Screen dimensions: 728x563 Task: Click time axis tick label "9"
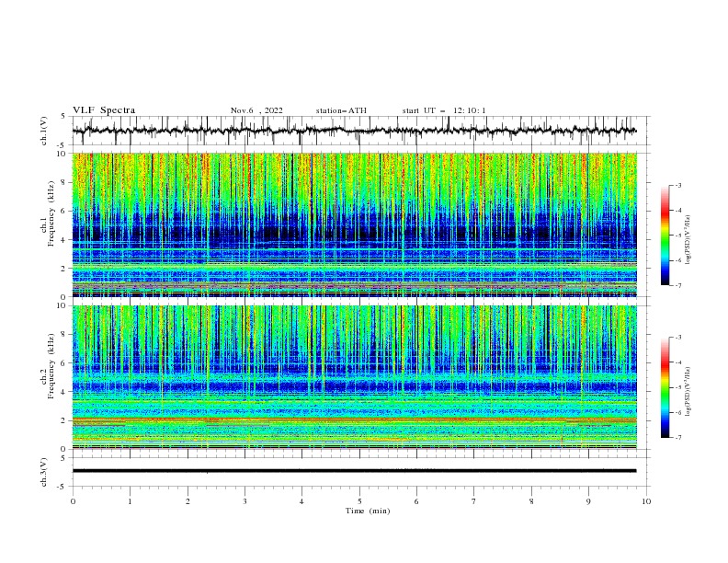tap(588, 501)
